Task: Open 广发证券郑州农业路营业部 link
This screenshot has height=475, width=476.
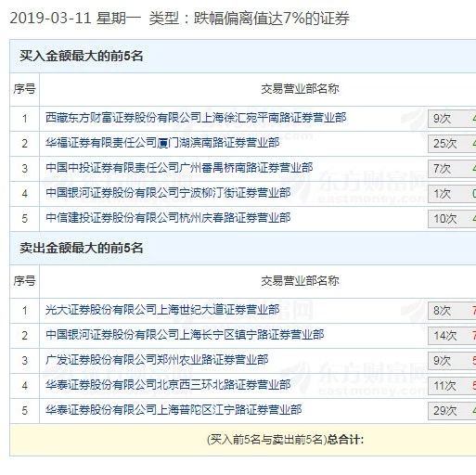Action: pyautogui.click(x=157, y=360)
